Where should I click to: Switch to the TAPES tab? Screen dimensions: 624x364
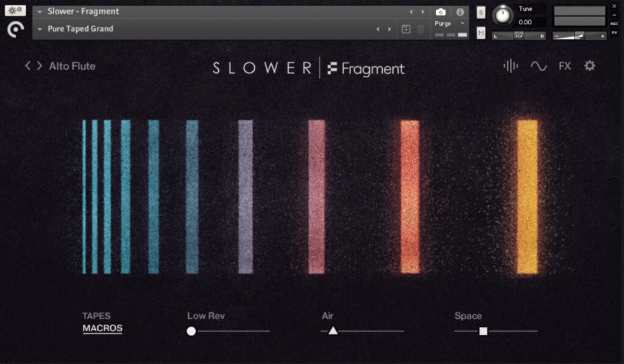tap(96, 316)
